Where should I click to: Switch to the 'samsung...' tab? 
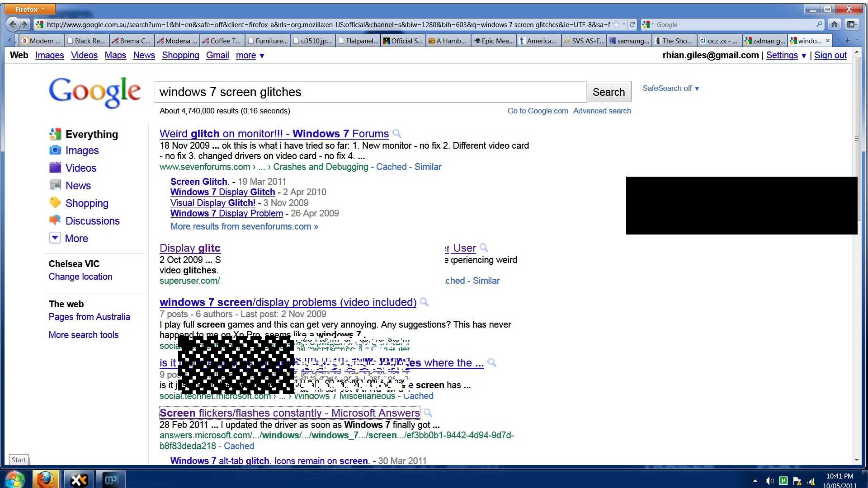point(629,41)
